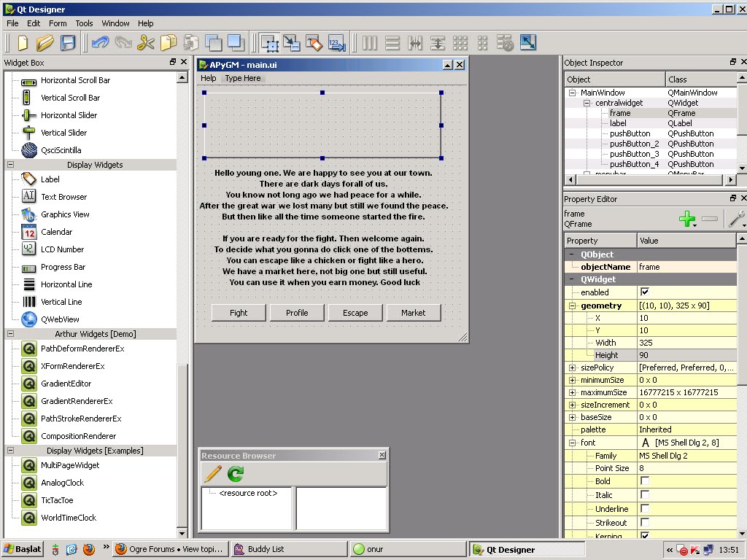Click Lay Out Vertically in Splitter icon
The height and width of the screenshot is (560, 747).
tap(438, 43)
